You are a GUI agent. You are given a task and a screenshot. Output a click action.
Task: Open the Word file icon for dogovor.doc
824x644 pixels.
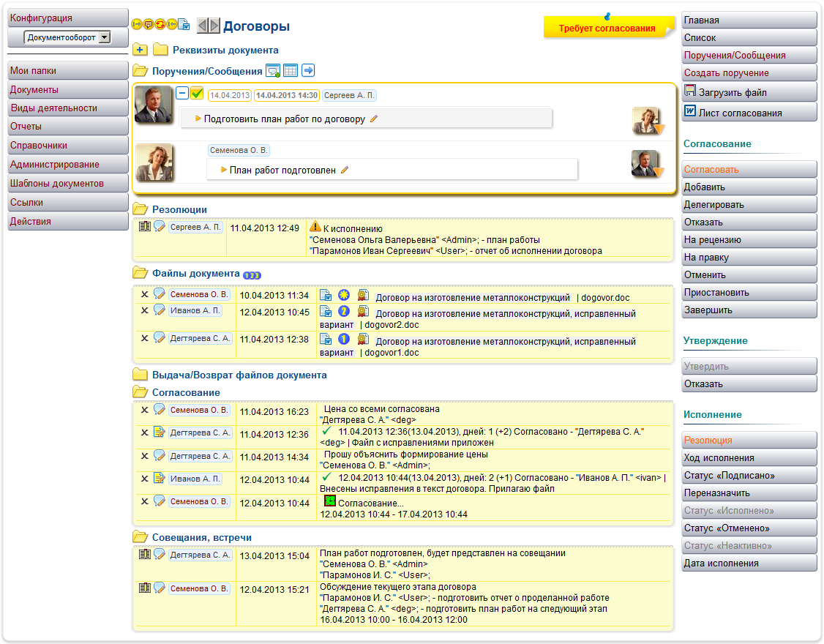click(x=326, y=296)
